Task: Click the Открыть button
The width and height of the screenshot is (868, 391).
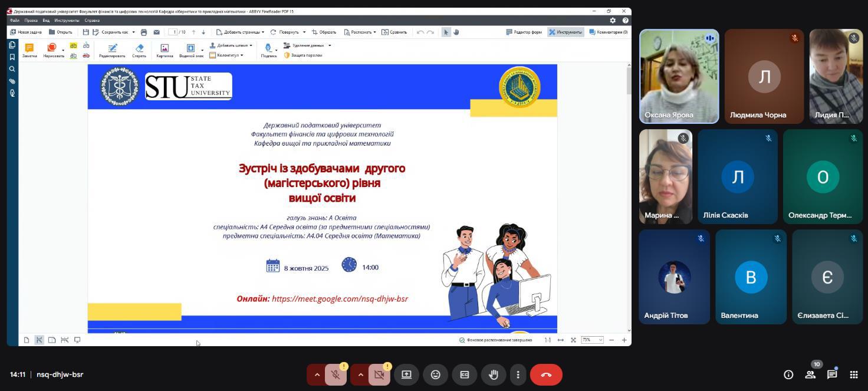Action: (x=61, y=32)
